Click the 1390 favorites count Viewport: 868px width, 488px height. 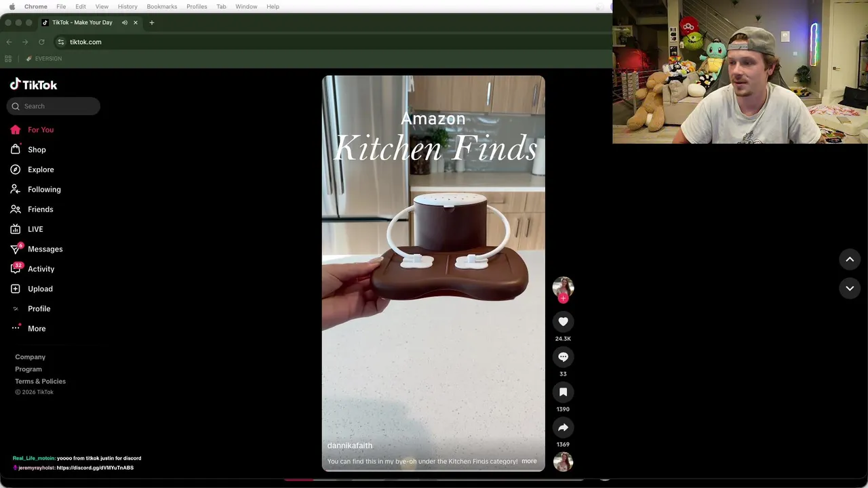(x=563, y=409)
